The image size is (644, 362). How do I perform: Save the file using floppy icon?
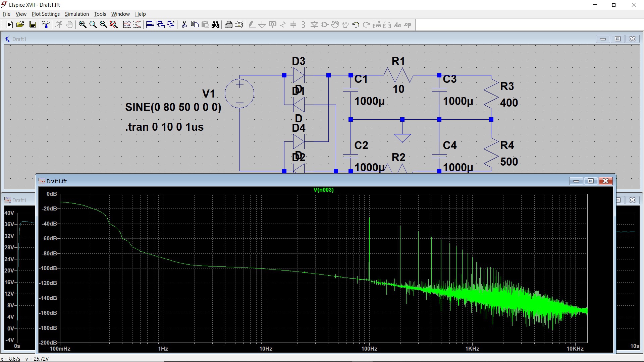[33, 24]
